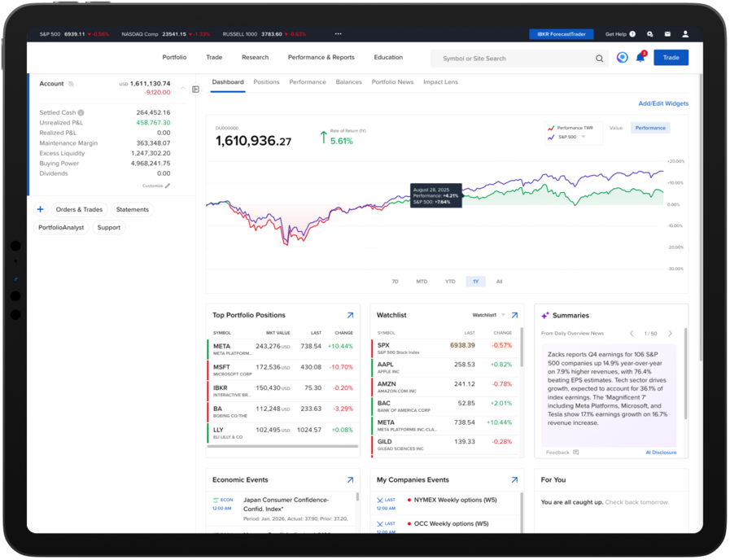The height and width of the screenshot is (560, 730).
Task: Open the Get Help question mark icon
Action: pyautogui.click(x=632, y=34)
